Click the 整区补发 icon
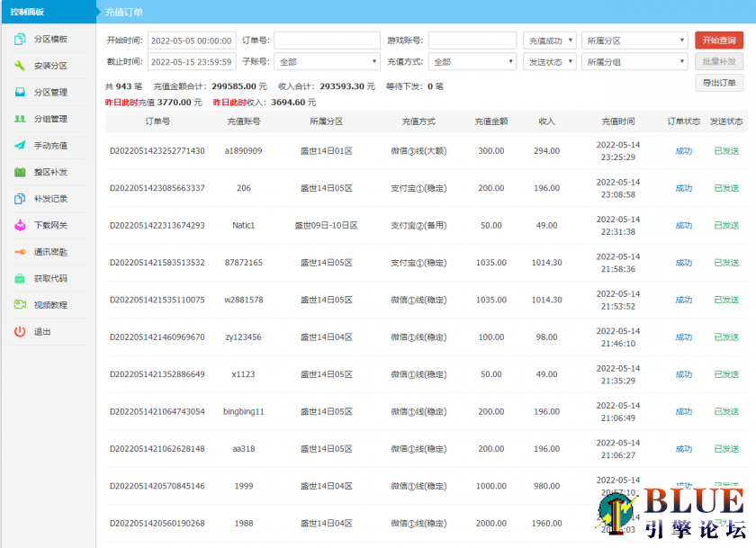The width and height of the screenshot is (756, 548). (20, 172)
